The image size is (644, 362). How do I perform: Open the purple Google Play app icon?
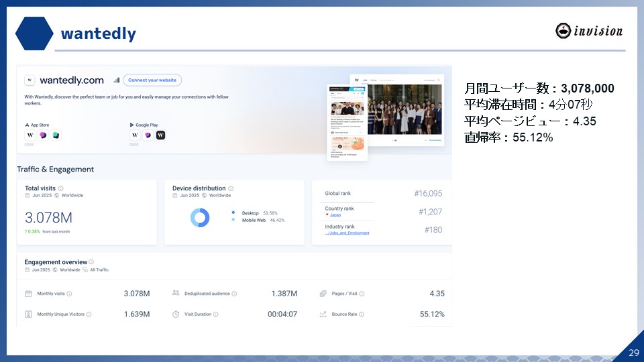(x=148, y=135)
